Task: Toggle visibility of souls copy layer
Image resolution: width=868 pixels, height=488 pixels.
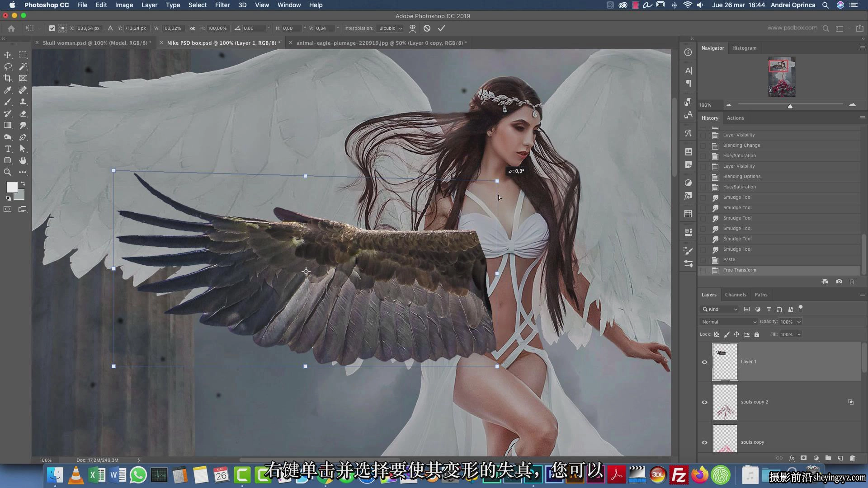Action: [x=704, y=442]
